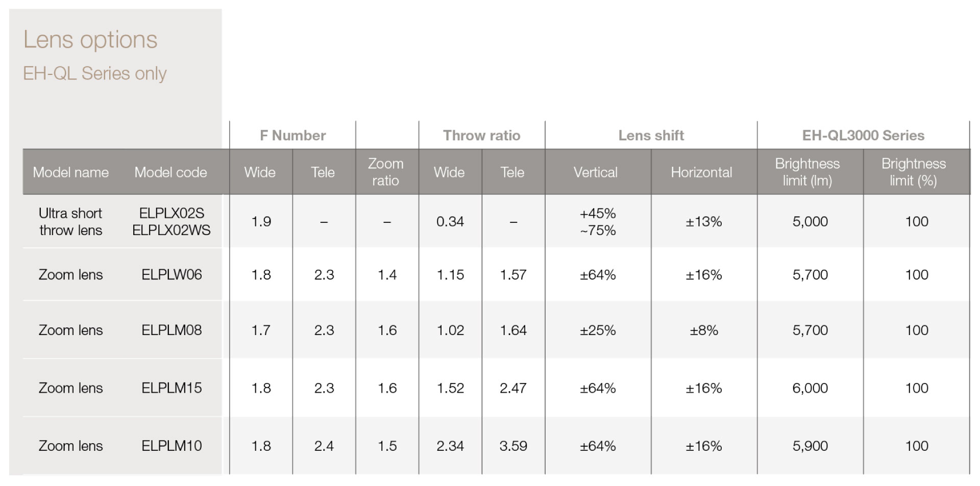Select the 6,000 brightness limit value
980x486 pixels.
[x=810, y=388]
